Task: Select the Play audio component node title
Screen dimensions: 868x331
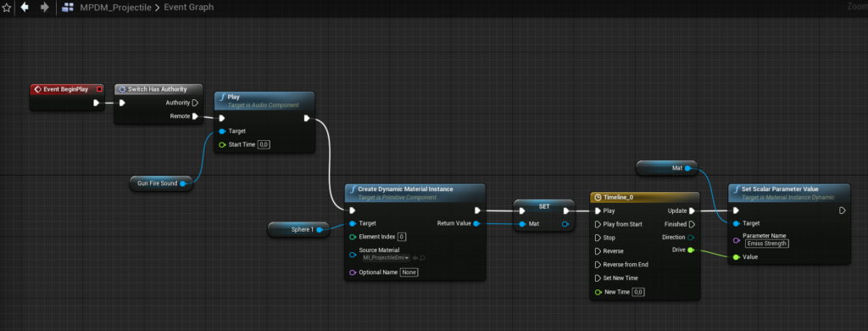Action: pos(234,97)
